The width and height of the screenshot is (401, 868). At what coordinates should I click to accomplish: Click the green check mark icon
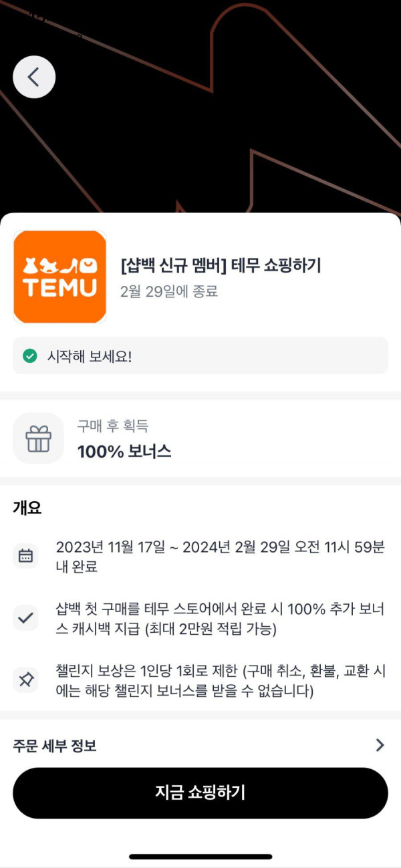(x=29, y=356)
